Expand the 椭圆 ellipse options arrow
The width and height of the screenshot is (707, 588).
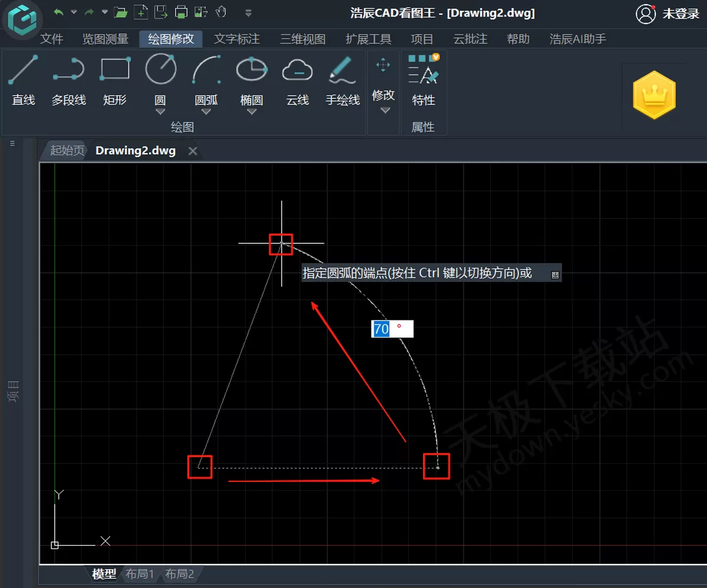pos(252,111)
